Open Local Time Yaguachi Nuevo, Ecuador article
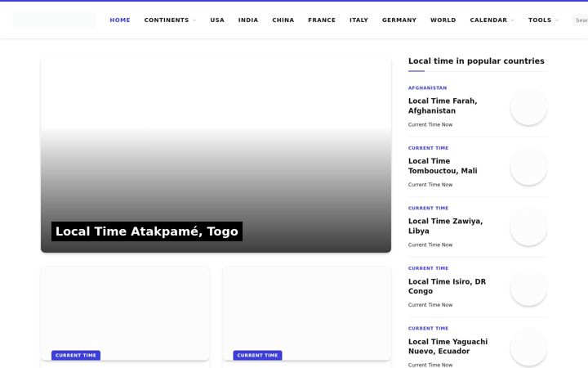Image resolution: width=588 pixels, height=368 pixels. tap(448, 346)
